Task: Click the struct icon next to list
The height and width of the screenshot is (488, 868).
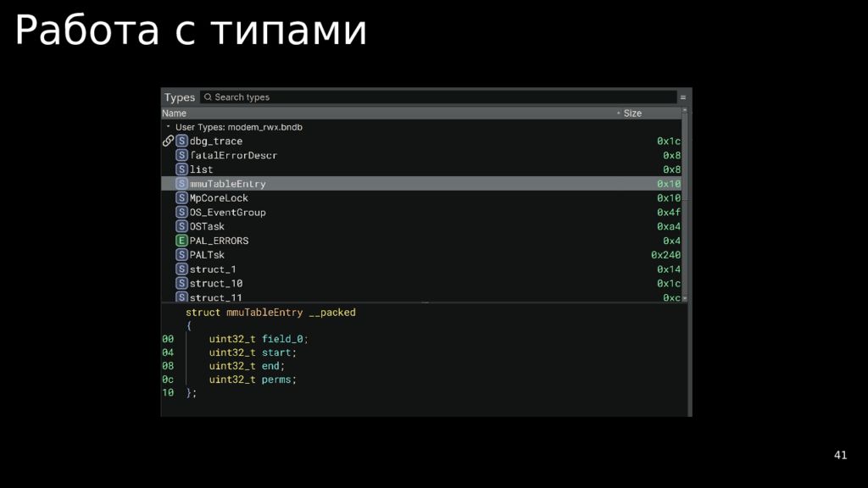Action: click(x=181, y=169)
